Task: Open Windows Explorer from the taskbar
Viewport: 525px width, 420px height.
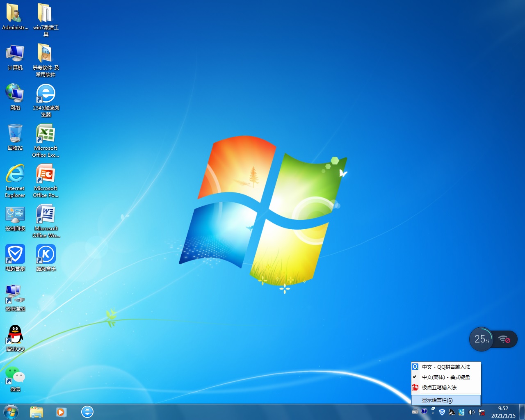Action: tap(37, 412)
